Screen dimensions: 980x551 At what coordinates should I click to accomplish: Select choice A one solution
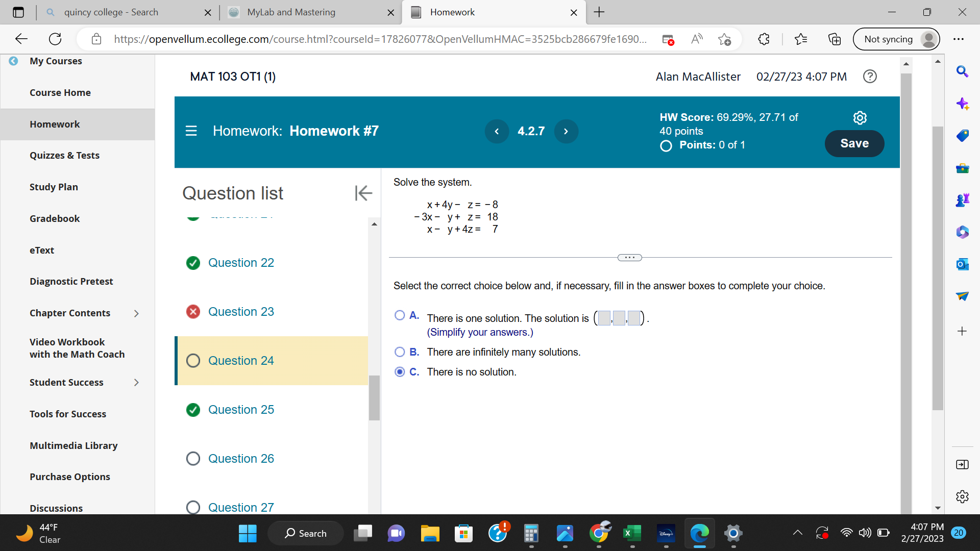400,315
